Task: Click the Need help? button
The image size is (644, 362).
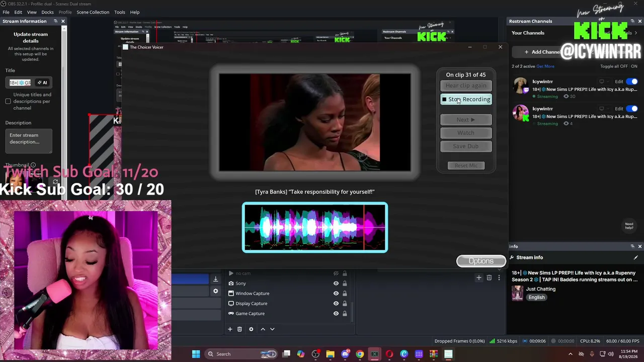Action: [629, 226]
